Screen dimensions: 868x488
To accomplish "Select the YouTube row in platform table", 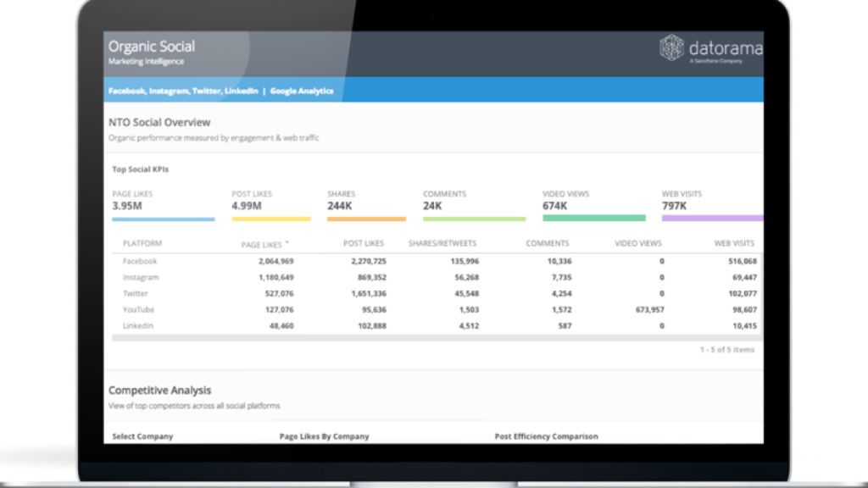I will click(x=138, y=310).
